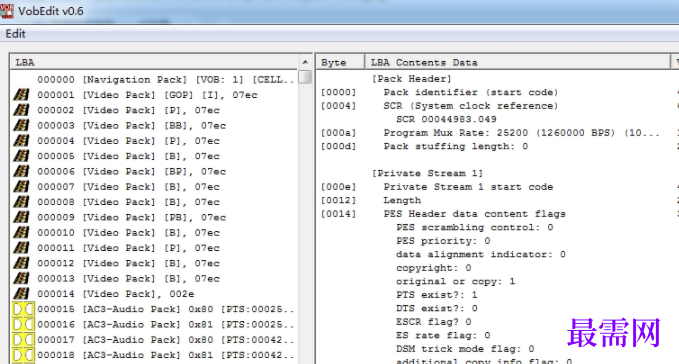
Task: Select the original or copy: 1 line
Action: click(456, 281)
